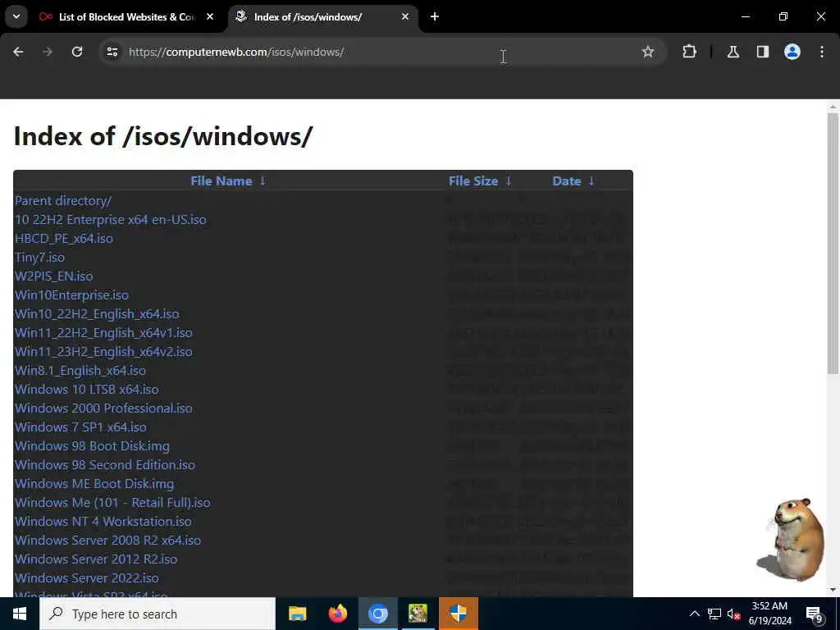Viewport: 840px width, 630px height.
Task: Open Windows ME Boot Disk.img
Action: pos(94,484)
